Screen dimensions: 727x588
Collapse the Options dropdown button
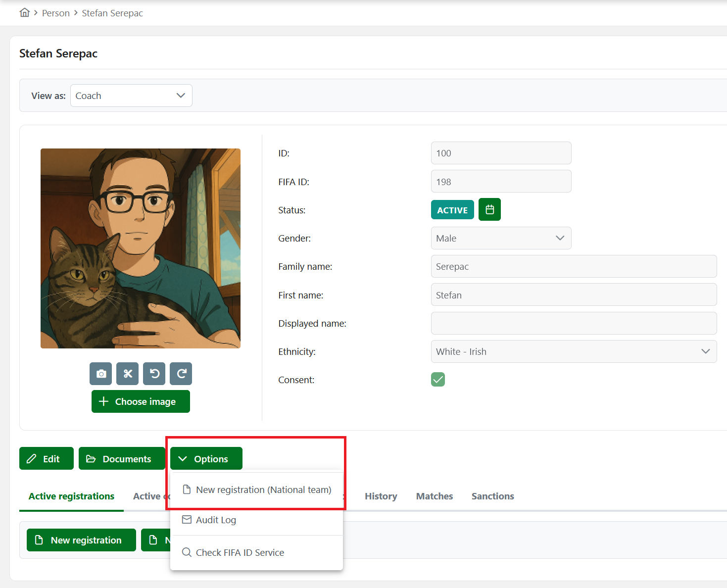tap(206, 459)
